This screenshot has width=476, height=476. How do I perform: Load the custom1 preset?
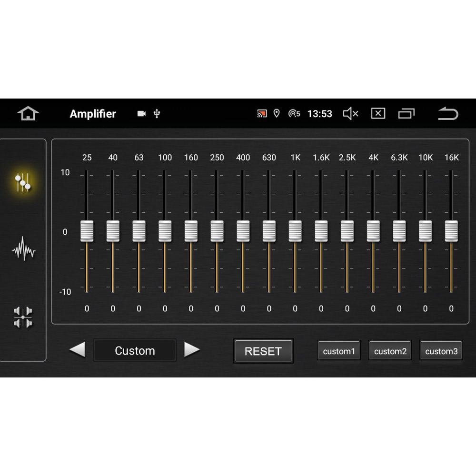point(339,351)
